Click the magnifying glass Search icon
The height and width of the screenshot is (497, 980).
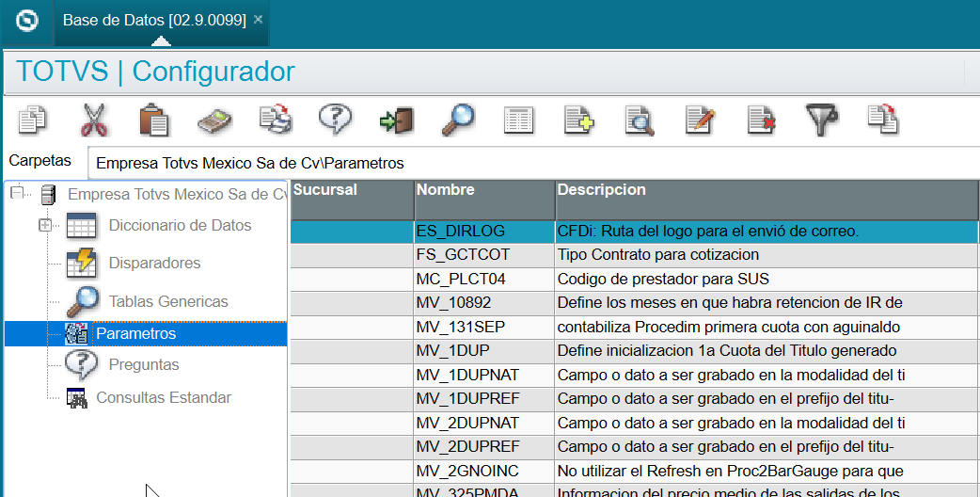pyautogui.click(x=457, y=120)
